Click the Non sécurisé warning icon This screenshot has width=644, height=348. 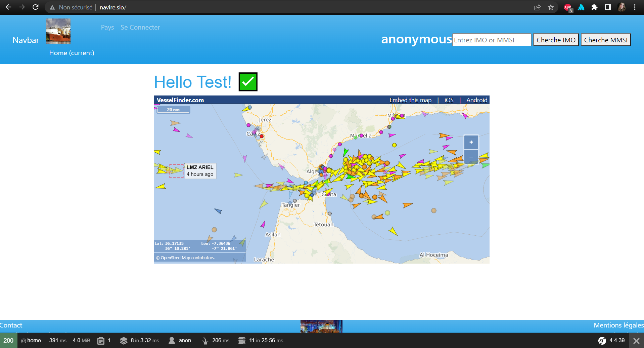tap(52, 7)
